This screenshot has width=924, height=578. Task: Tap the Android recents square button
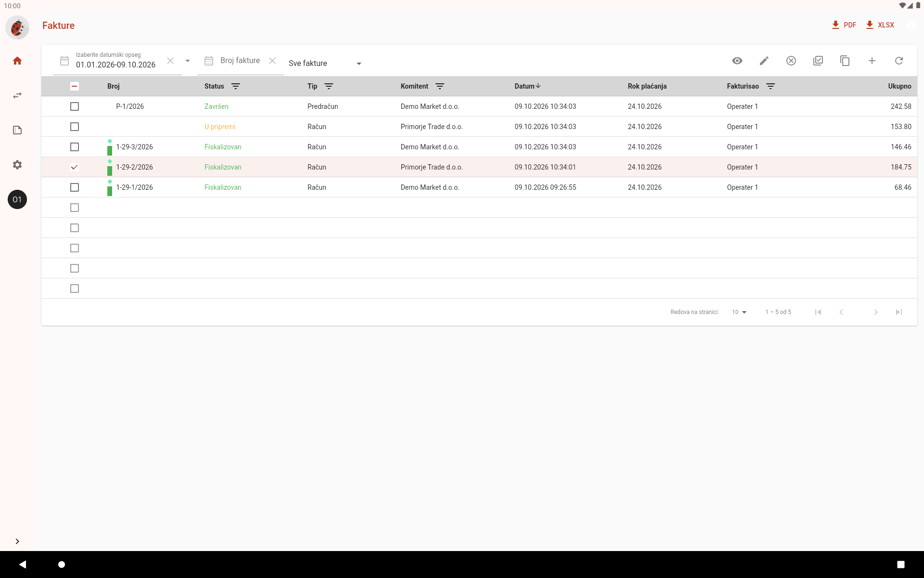point(901,564)
